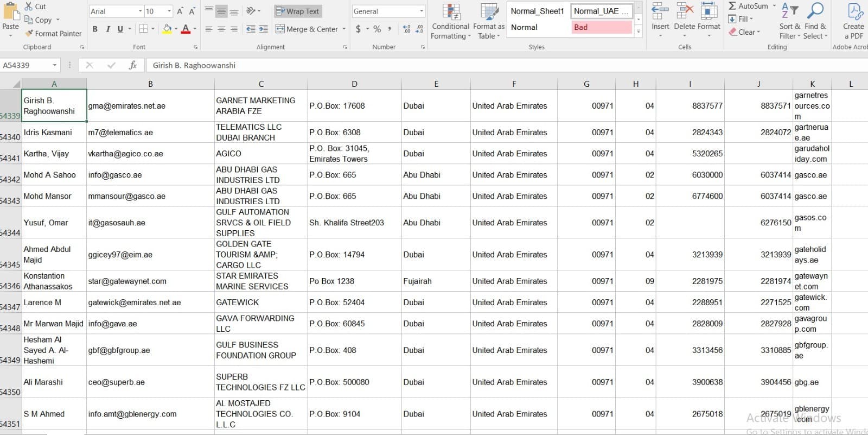Open Find & Select
The image size is (868, 435).
(x=815, y=22)
